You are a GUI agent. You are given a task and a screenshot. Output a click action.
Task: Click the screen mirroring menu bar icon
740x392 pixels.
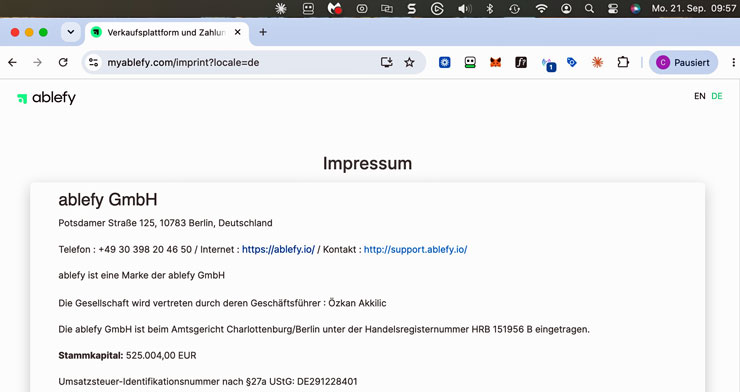pos(387,8)
